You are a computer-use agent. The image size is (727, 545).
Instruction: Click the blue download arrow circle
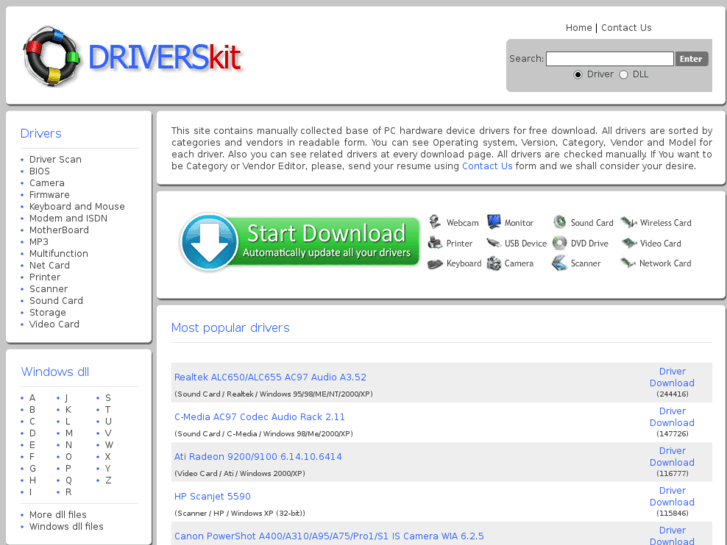(209, 242)
